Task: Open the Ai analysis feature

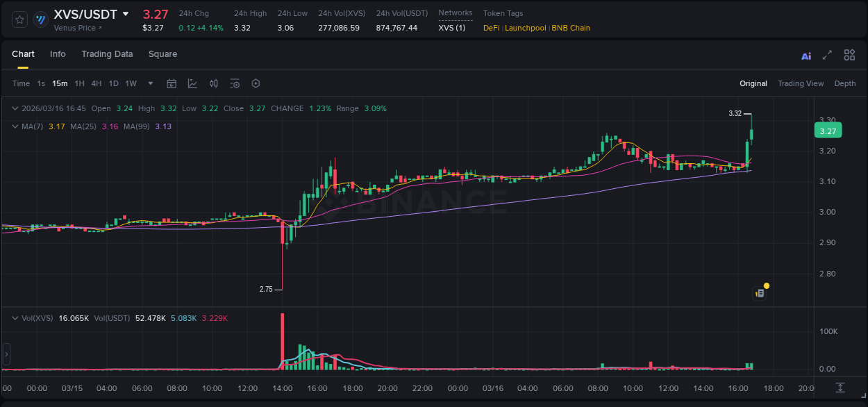Action: pyautogui.click(x=806, y=55)
